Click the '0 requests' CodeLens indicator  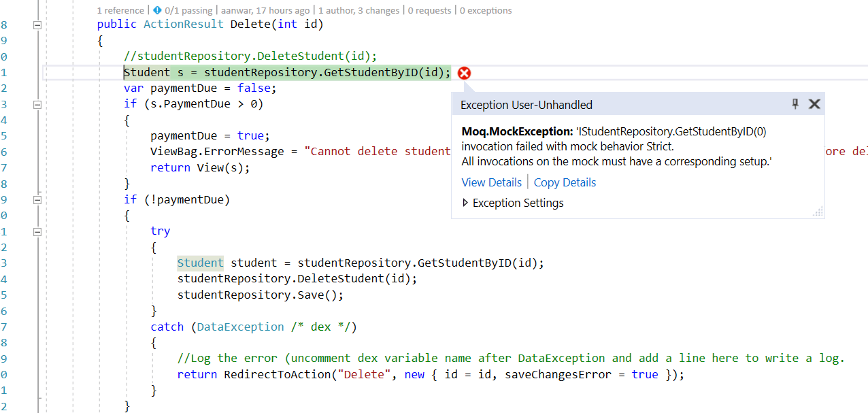[x=429, y=10]
